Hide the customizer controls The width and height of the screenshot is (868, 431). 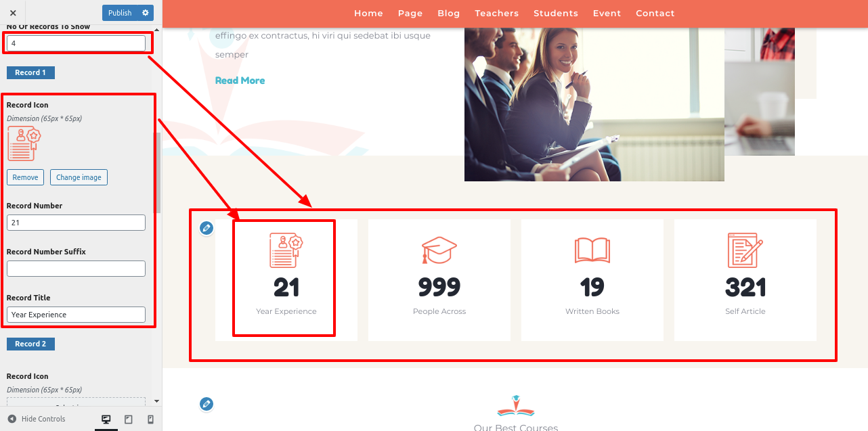point(37,419)
